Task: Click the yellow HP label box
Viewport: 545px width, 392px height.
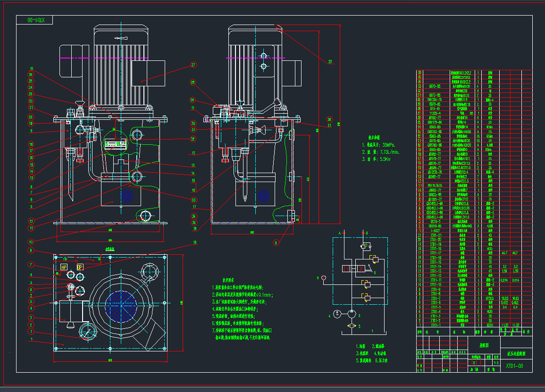Action: coord(64,267)
